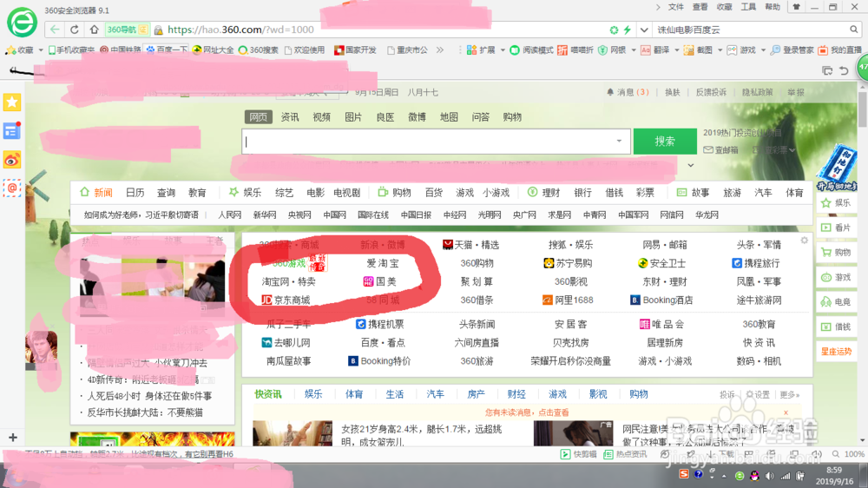
Task: Select the 财经 news feed tab
Action: coord(516,394)
